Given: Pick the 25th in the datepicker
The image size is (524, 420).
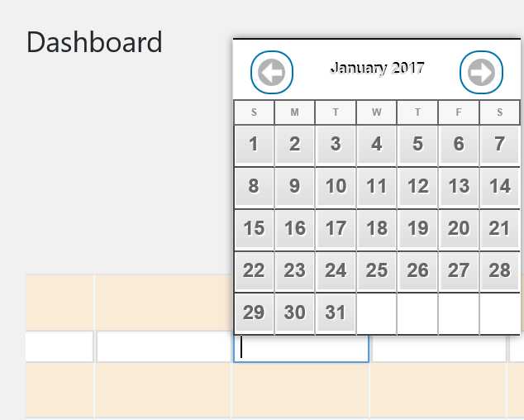Looking at the screenshot, I should pyautogui.click(x=377, y=270).
